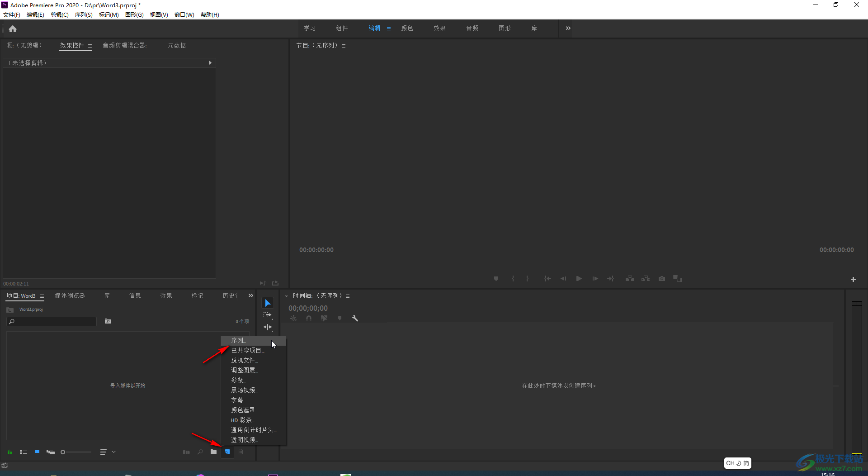The height and width of the screenshot is (476, 868).
Task: Click the Clear trash icon in Project panel
Action: (x=241, y=452)
